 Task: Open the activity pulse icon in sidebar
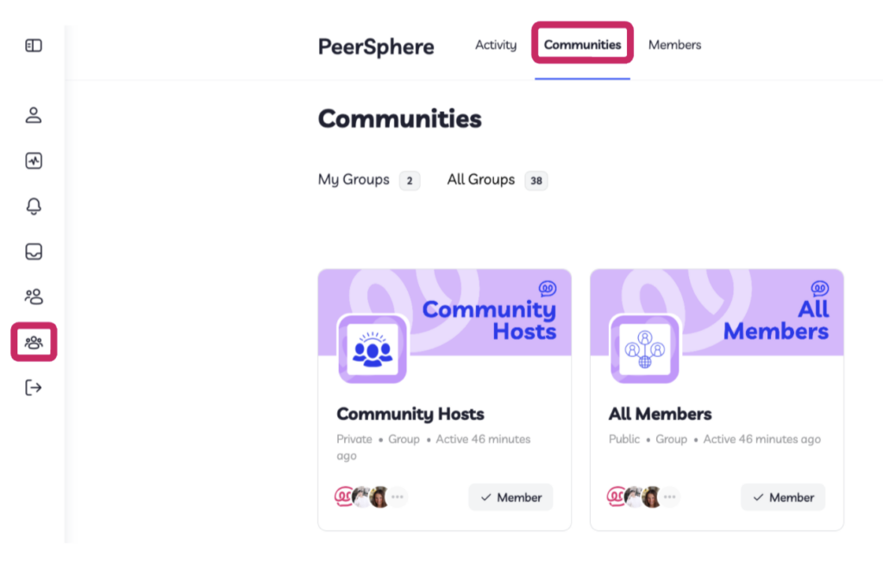click(x=34, y=160)
